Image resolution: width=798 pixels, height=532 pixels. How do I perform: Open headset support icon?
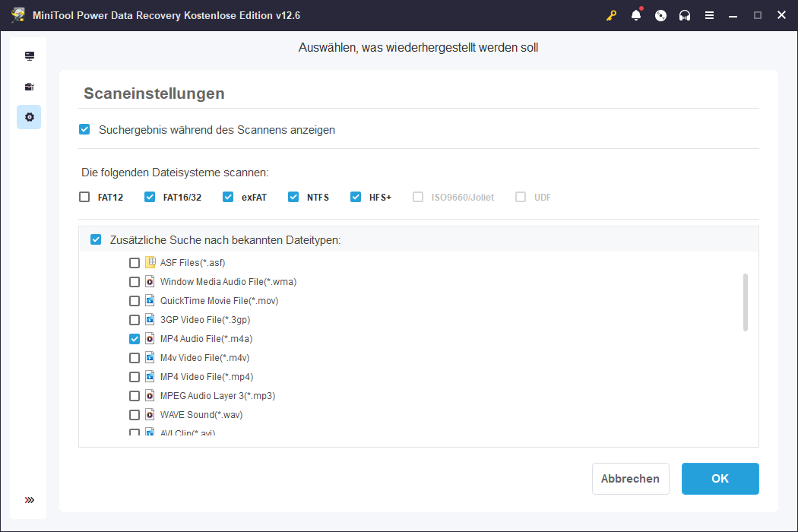coord(685,15)
